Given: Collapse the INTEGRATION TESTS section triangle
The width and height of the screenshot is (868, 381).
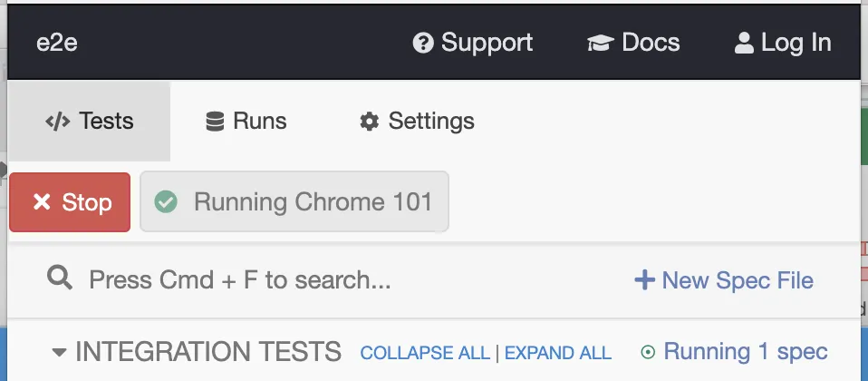Looking at the screenshot, I should (x=59, y=352).
